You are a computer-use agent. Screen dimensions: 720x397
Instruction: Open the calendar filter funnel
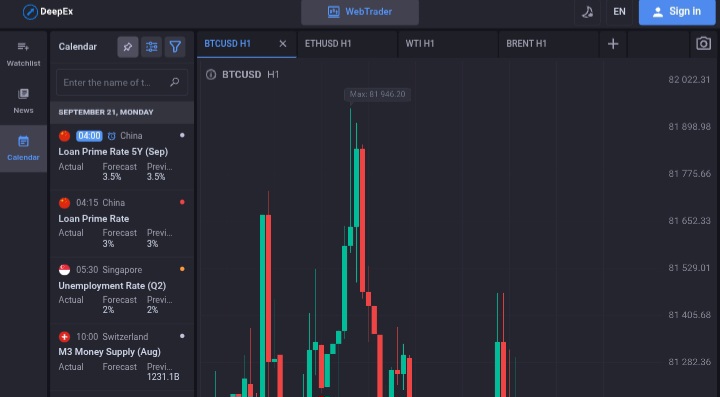[x=175, y=47]
